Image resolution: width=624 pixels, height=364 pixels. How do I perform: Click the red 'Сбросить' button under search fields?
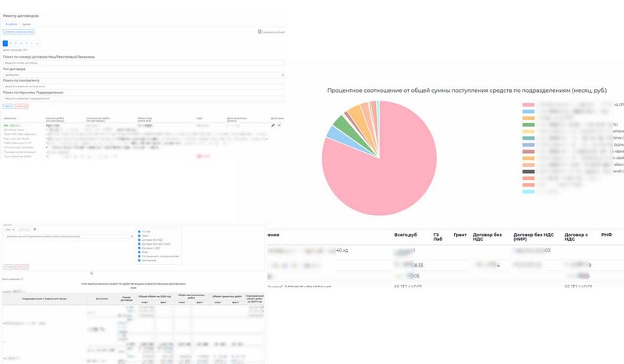(x=22, y=106)
